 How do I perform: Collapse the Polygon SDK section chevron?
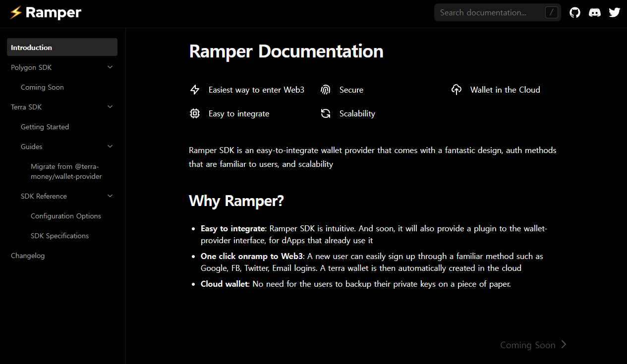(110, 67)
